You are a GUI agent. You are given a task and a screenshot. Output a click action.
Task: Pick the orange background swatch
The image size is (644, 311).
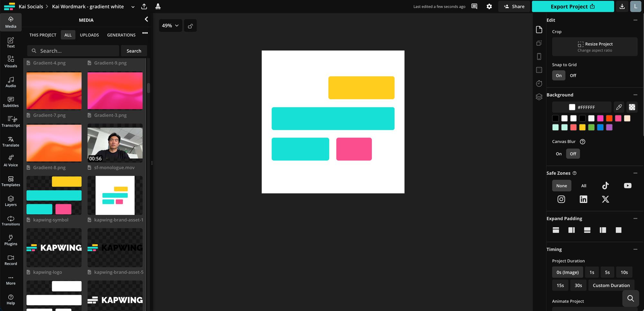pyautogui.click(x=609, y=118)
